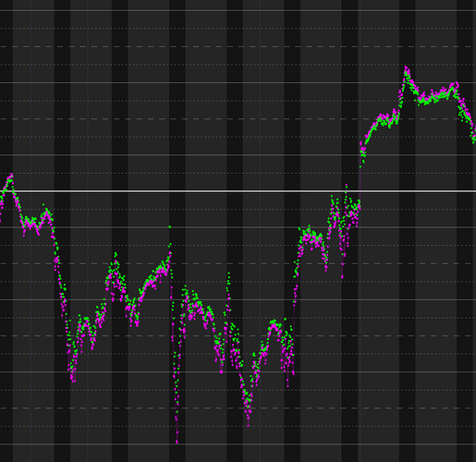The image size is (476, 462).
Task: Click the green cluster peak before the steep rally
Action: [x=274, y=322]
